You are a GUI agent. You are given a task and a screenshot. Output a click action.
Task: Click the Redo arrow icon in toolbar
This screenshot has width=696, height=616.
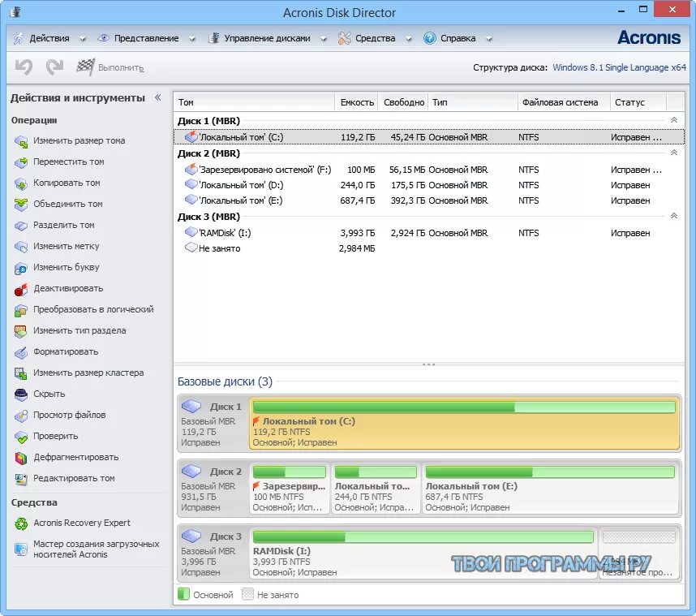pos(54,67)
